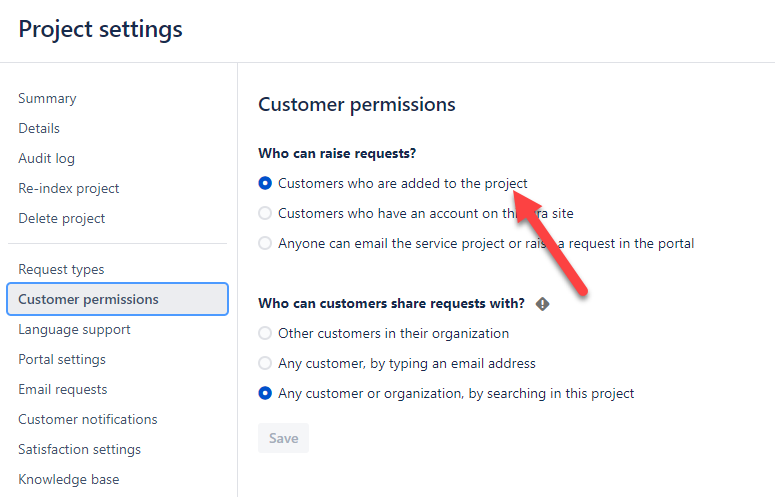Open Email requests settings

click(63, 389)
